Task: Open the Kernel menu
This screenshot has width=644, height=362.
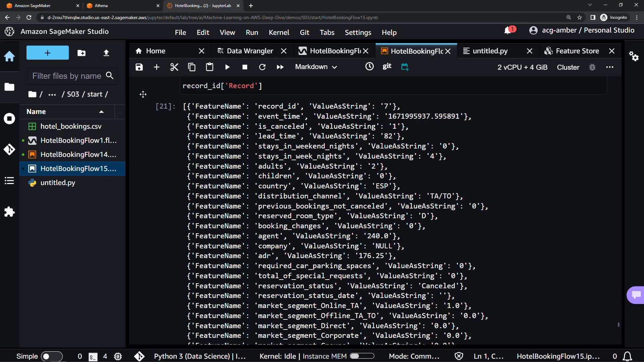Action: (278, 33)
